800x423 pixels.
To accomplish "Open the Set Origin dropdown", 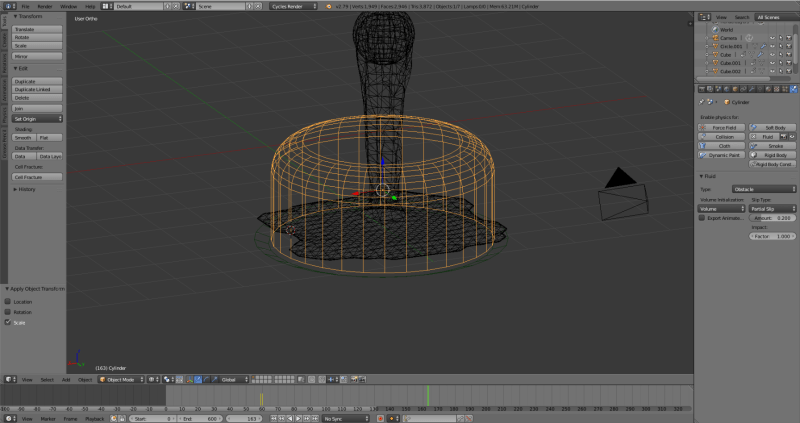I will 37,119.
